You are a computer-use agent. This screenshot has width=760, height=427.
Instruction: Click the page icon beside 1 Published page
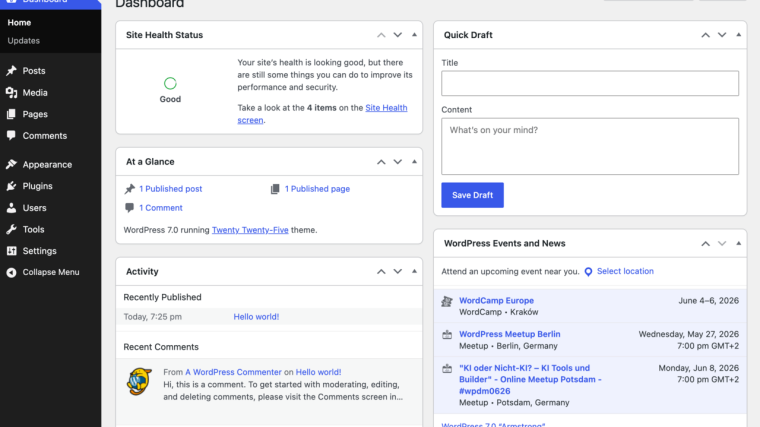(275, 189)
